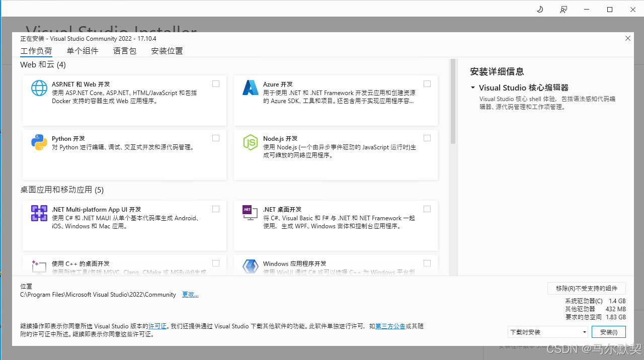Switch to the 工作负荷 tab

(36, 51)
